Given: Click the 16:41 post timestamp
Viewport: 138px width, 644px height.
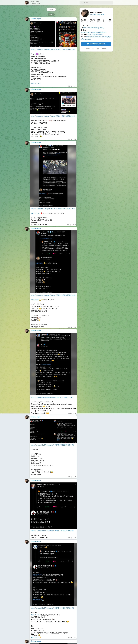Looking at the screenshot, I should 74,86.
